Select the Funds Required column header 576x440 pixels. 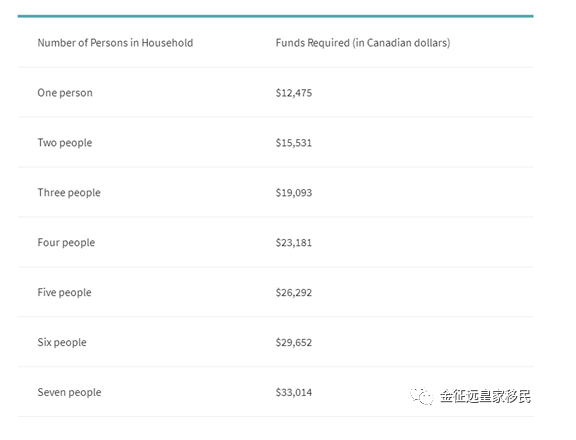pos(363,43)
